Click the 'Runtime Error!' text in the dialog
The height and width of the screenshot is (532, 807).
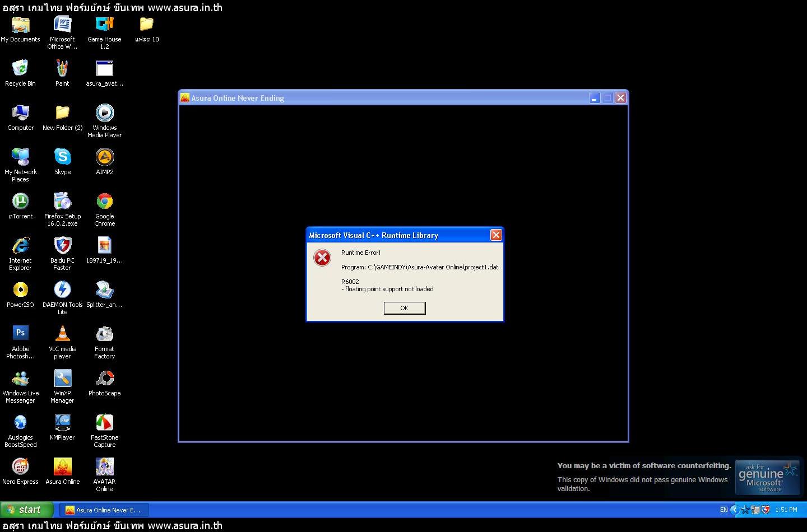pyautogui.click(x=361, y=253)
